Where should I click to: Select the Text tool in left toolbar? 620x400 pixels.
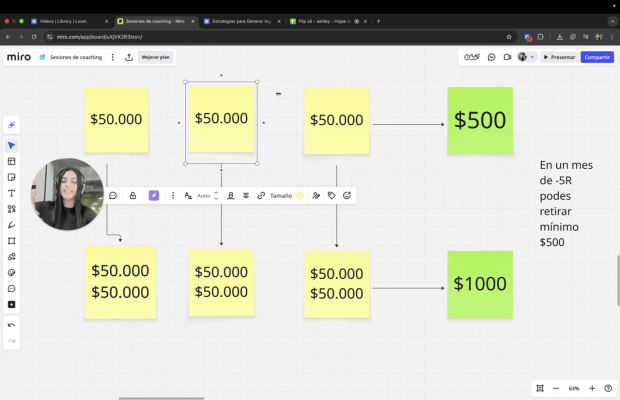coord(12,193)
